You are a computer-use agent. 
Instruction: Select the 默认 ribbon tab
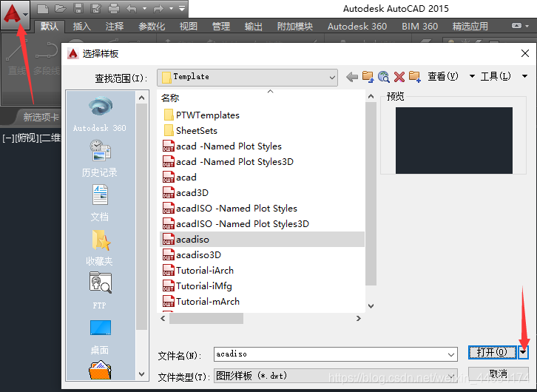(x=50, y=27)
